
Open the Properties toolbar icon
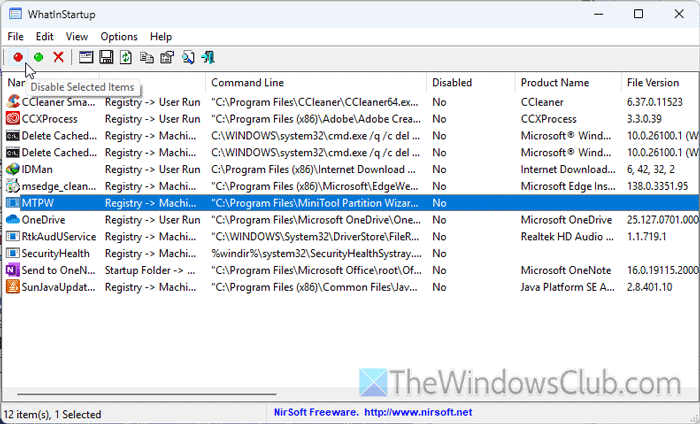pyautogui.click(x=167, y=57)
